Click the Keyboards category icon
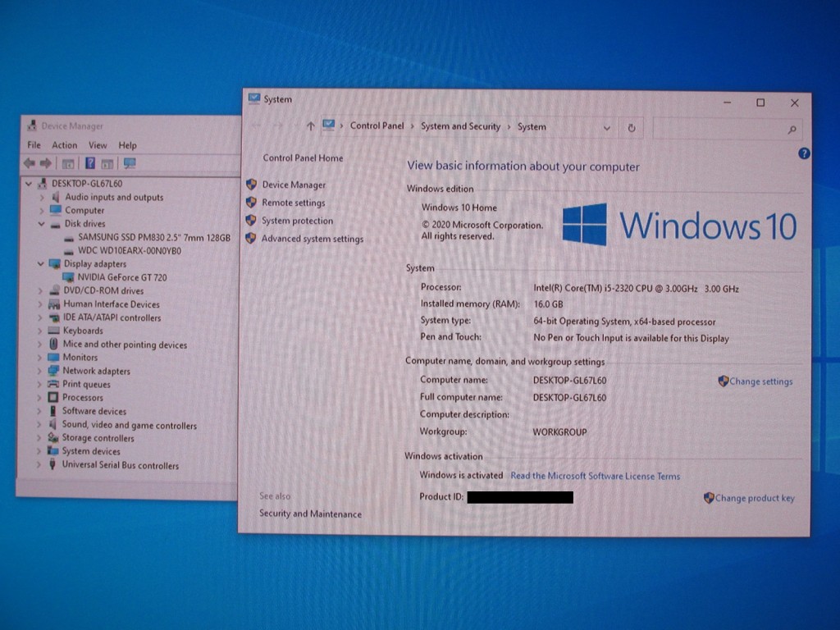The image size is (840, 630). tap(53, 331)
